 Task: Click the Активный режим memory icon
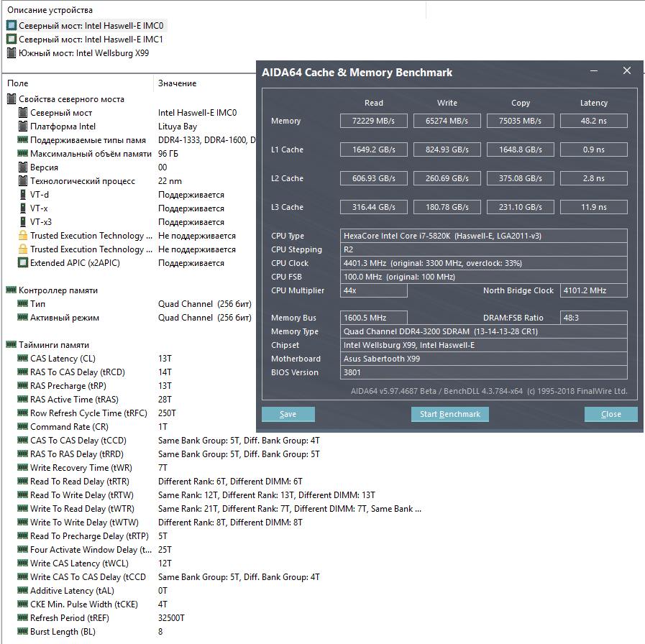(23, 317)
